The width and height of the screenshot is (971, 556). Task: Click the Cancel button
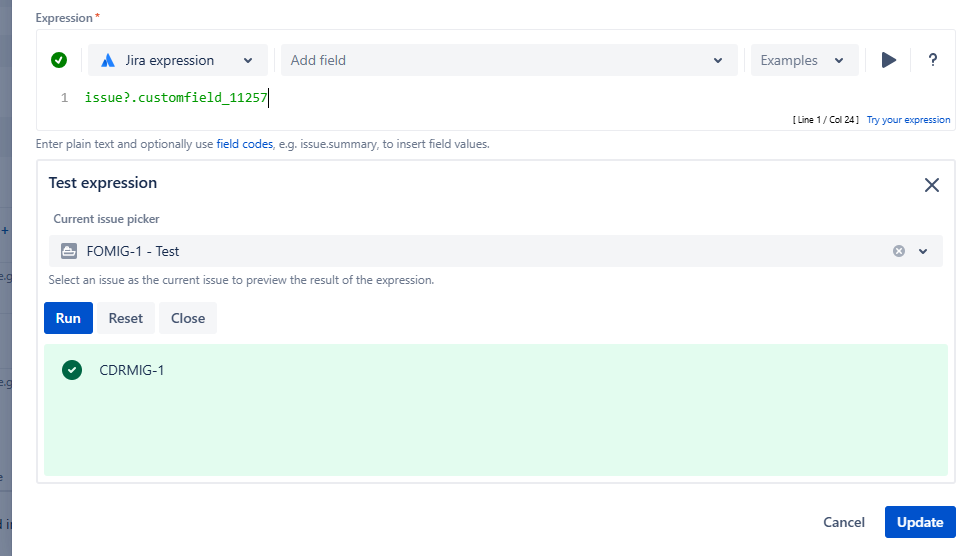click(843, 522)
